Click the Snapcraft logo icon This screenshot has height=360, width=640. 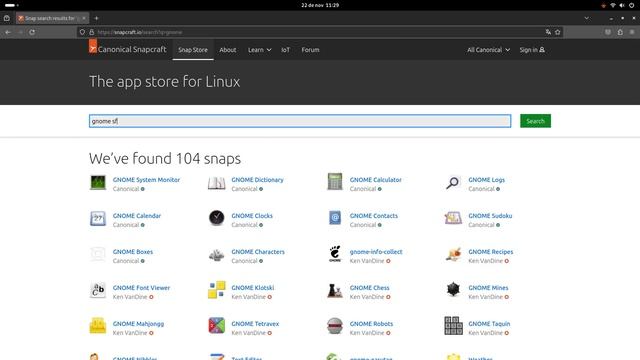[93, 46]
